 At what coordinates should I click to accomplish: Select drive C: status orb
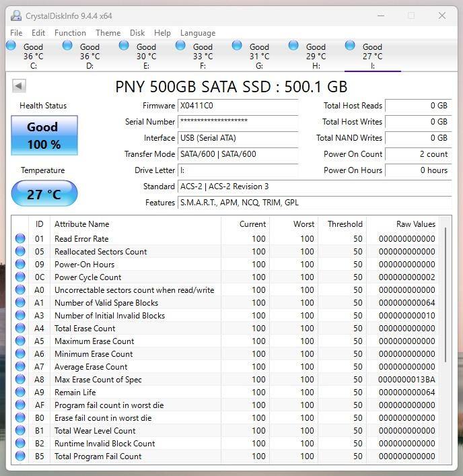[11, 46]
